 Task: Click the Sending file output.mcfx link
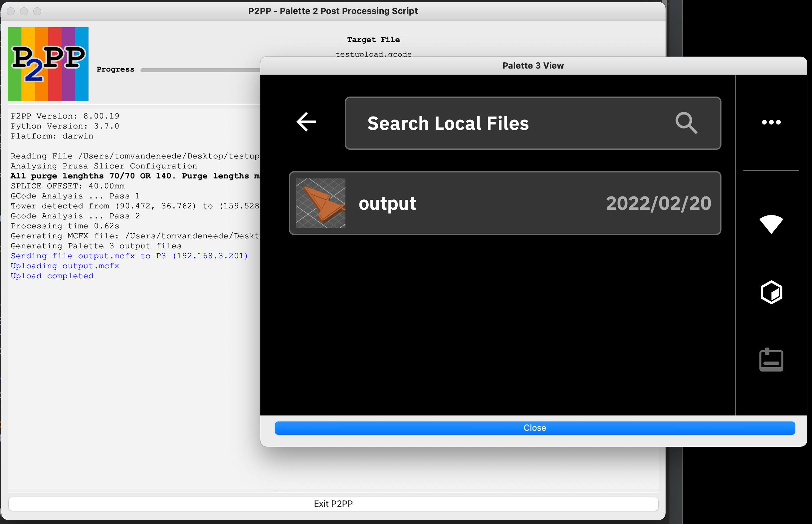[129, 256]
